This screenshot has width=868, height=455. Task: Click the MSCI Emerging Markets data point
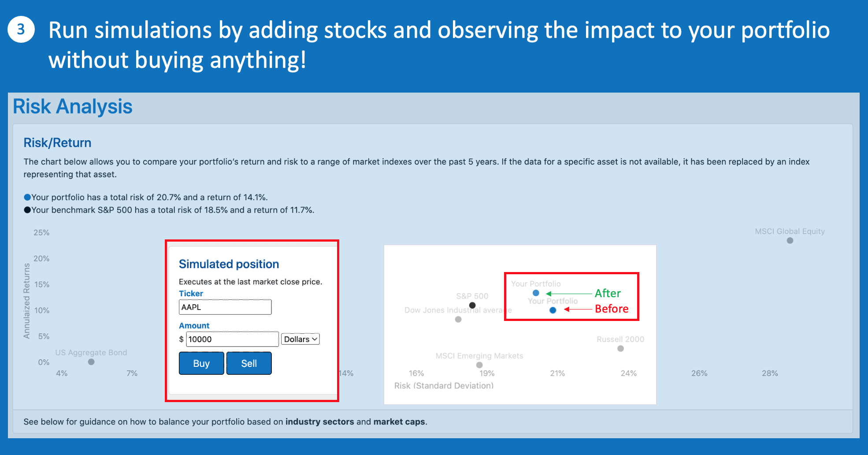[479, 365]
